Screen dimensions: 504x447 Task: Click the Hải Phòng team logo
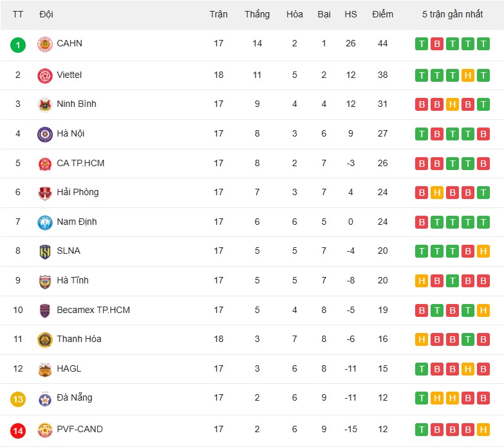coord(44,193)
